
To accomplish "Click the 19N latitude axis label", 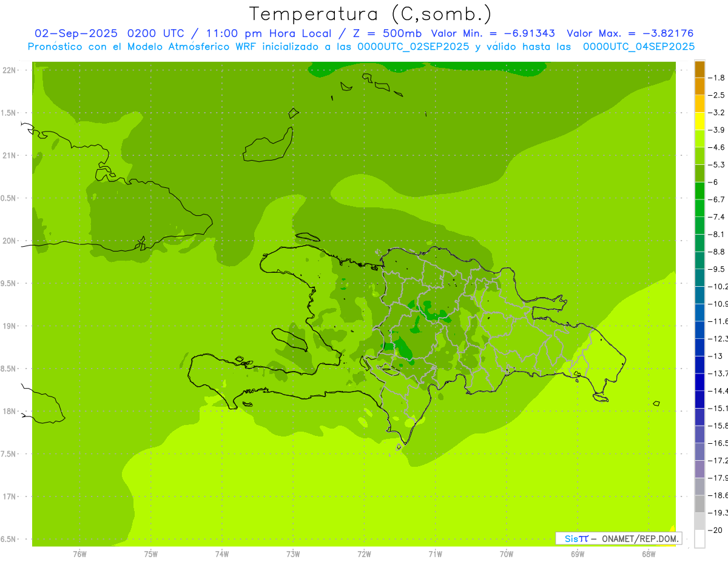I will coord(10,326).
